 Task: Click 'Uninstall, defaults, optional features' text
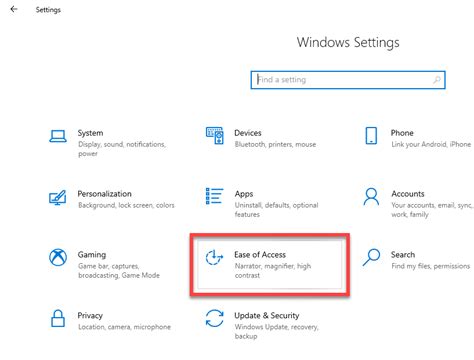tap(276, 210)
